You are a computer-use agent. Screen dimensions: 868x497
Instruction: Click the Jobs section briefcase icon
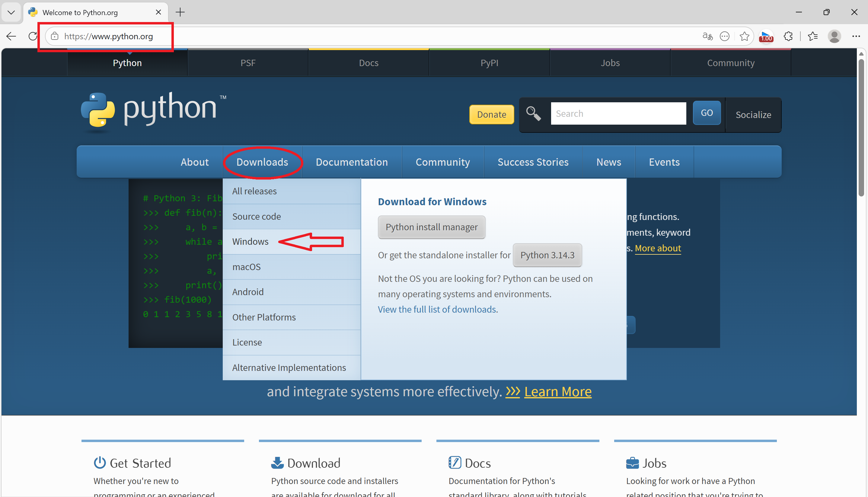pyautogui.click(x=632, y=463)
